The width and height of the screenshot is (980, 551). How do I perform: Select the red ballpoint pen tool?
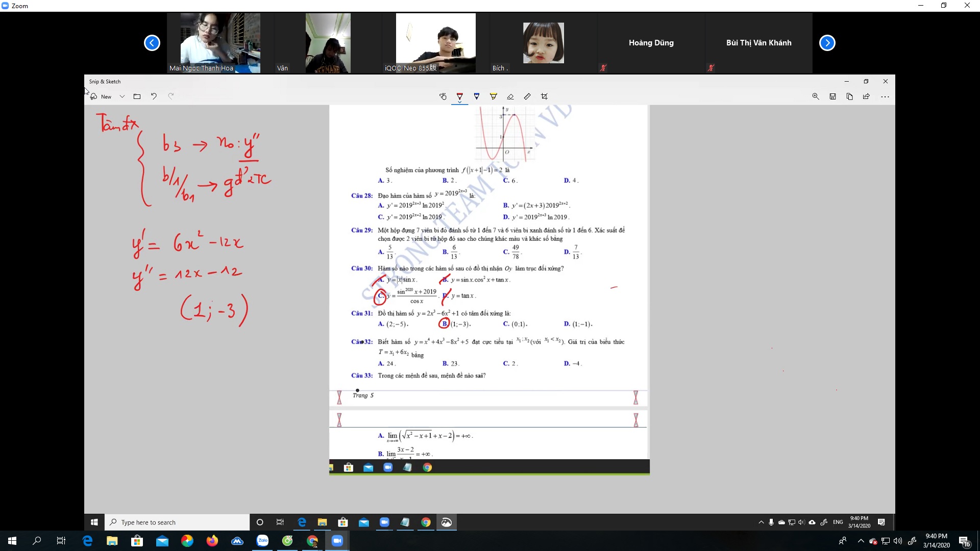tap(459, 96)
